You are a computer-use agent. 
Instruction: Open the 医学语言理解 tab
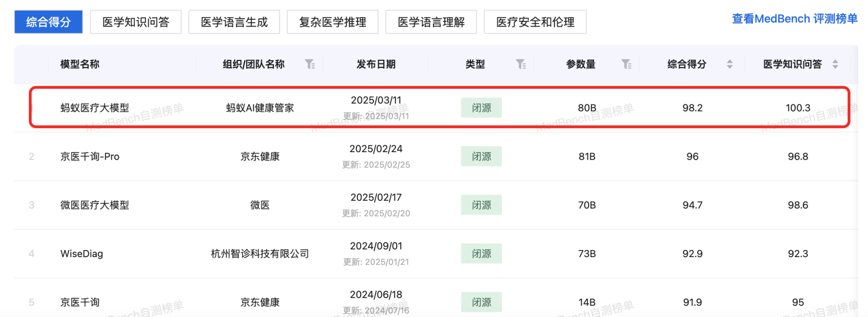431,22
